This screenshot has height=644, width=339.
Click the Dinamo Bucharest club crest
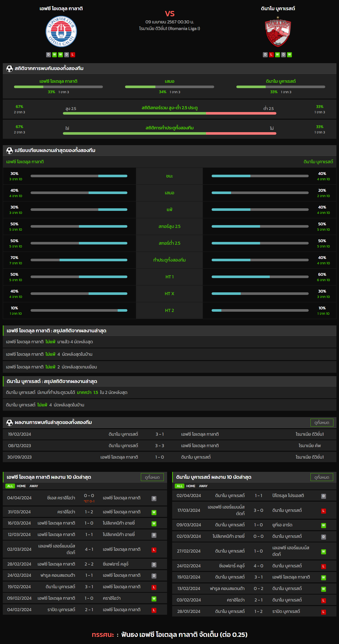pos(278,32)
